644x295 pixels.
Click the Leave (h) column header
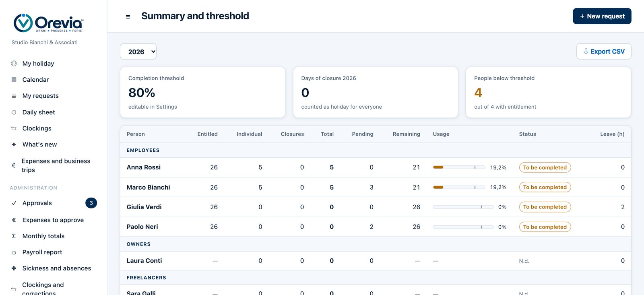point(612,134)
